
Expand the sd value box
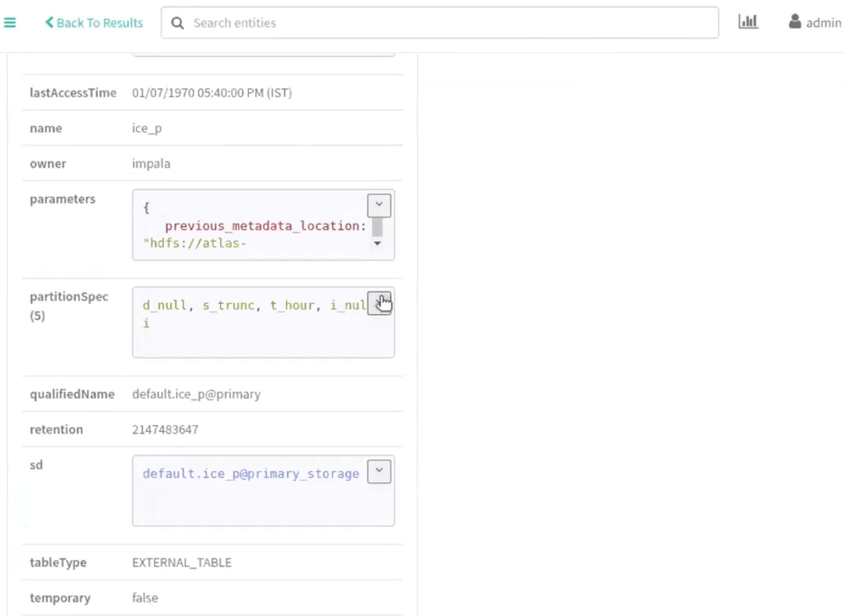point(379,471)
